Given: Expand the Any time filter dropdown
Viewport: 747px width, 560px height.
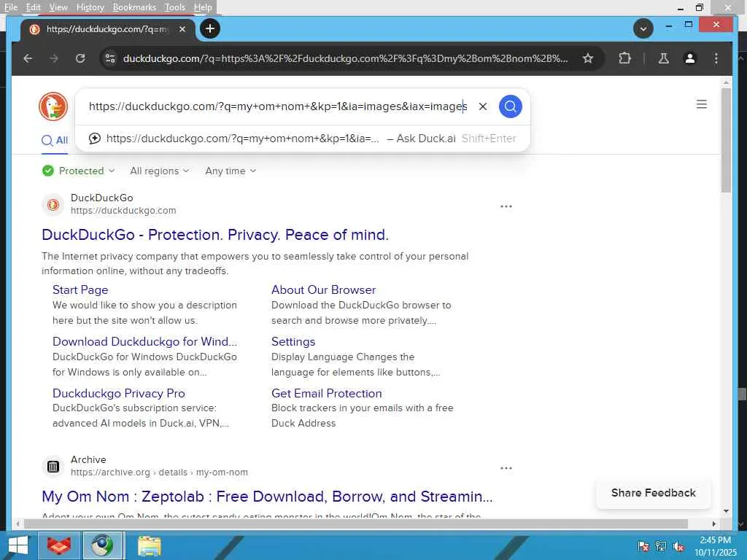Looking at the screenshot, I should coord(231,171).
